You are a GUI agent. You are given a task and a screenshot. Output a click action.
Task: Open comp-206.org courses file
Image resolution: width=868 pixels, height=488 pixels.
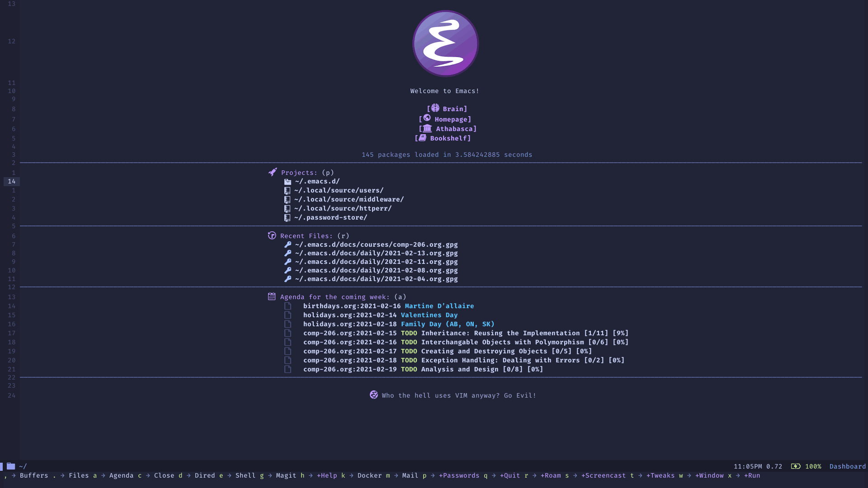(375, 244)
